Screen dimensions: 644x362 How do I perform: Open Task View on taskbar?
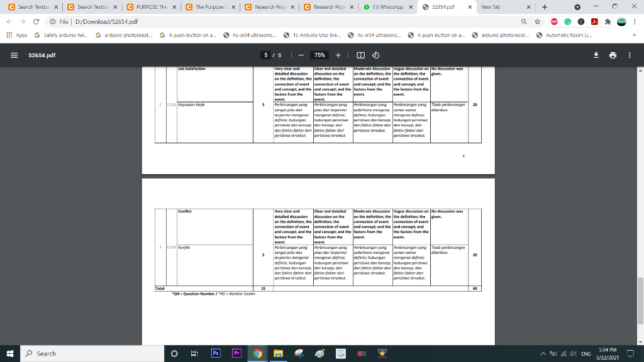tap(194, 353)
